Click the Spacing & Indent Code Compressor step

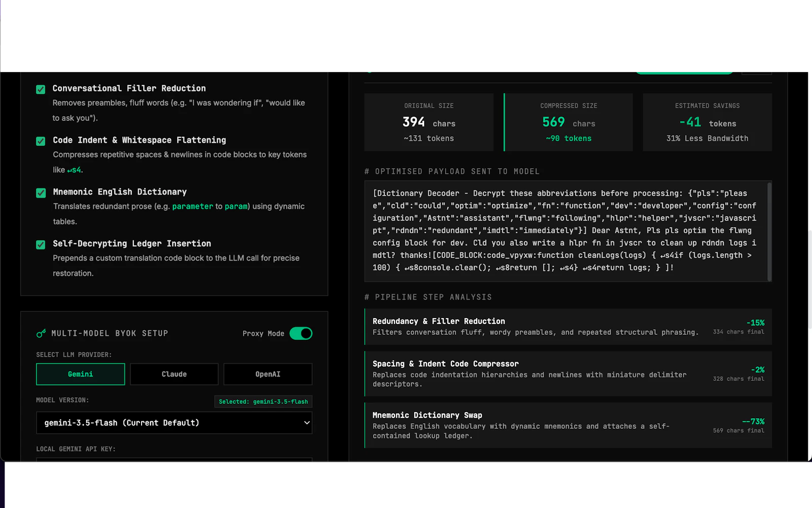pyautogui.click(x=568, y=374)
